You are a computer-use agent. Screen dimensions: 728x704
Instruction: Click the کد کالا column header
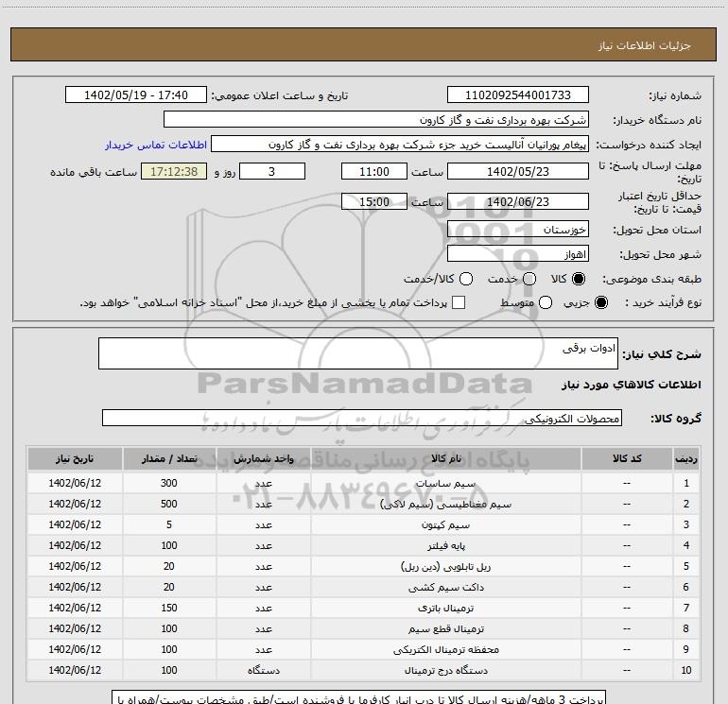click(x=627, y=458)
